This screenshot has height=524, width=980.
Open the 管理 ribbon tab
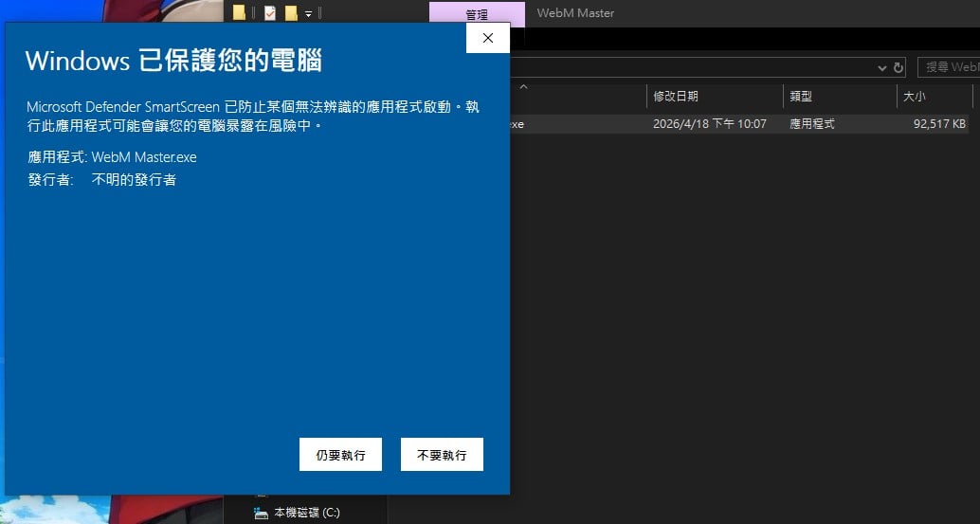pos(477,14)
